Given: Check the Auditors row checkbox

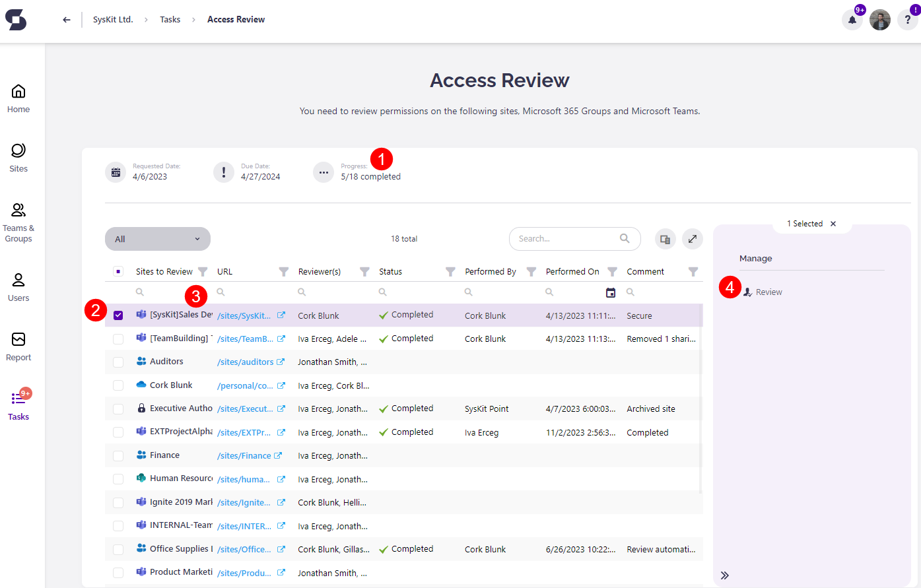Looking at the screenshot, I should 118,361.
